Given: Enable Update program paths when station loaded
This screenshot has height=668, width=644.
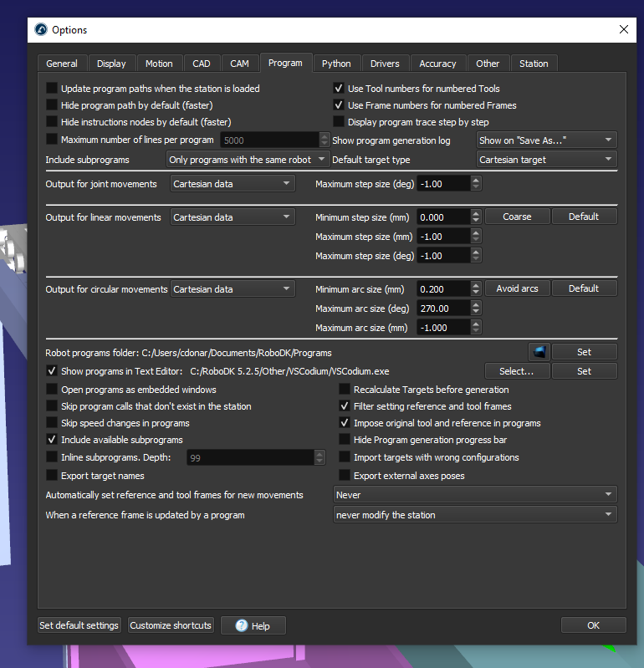Looking at the screenshot, I should tap(52, 89).
